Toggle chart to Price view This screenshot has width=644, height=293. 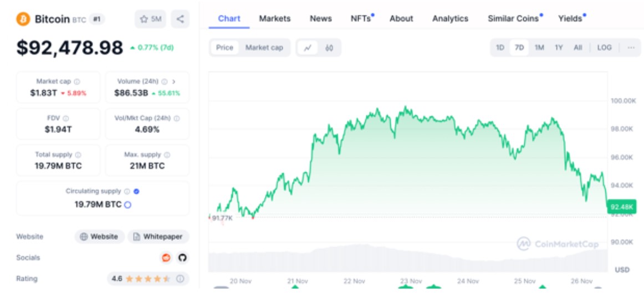(x=224, y=48)
